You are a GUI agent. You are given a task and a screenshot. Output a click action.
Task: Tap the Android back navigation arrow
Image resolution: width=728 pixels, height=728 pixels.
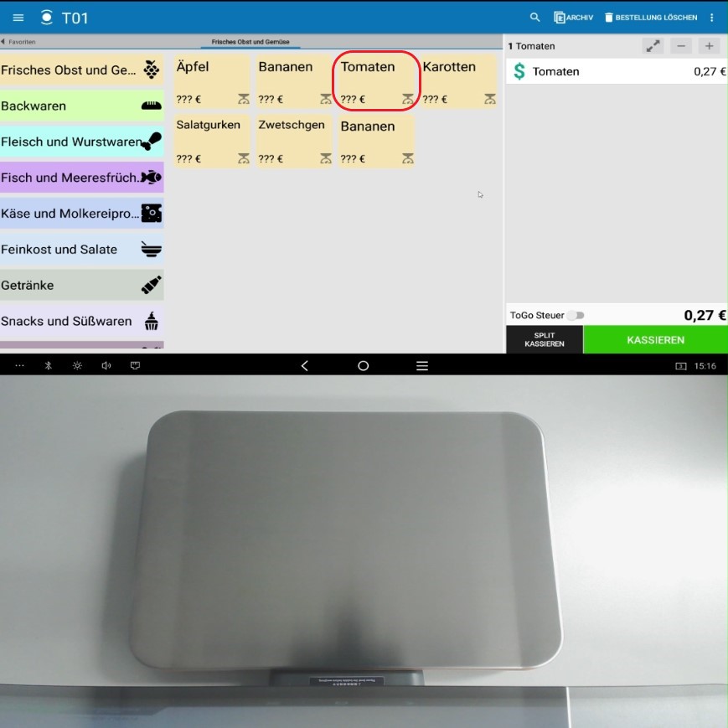pyautogui.click(x=305, y=366)
